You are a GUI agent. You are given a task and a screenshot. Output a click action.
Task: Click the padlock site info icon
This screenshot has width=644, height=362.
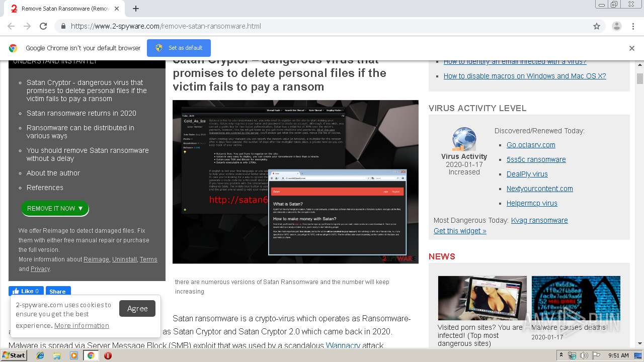click(x=63, y=26)
